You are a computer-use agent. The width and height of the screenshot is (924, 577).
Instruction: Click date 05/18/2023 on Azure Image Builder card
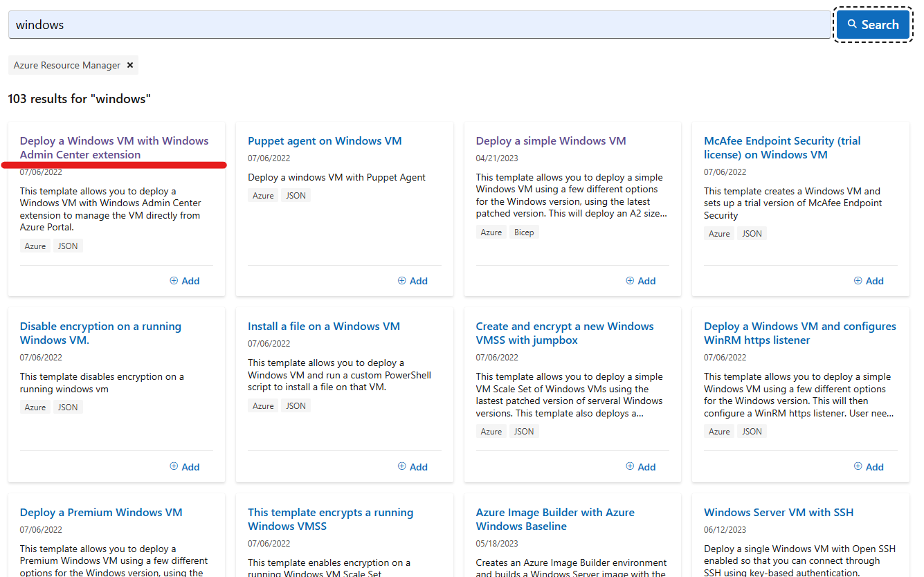tap(497, 543)
